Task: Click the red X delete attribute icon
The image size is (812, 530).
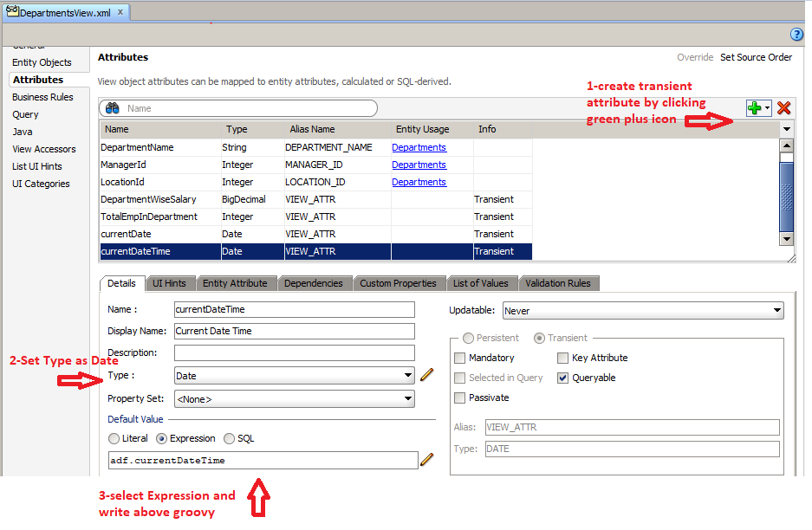Action: pos(784,107)
